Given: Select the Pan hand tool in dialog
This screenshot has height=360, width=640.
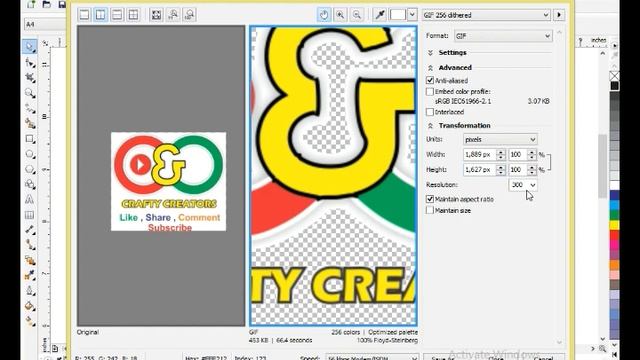Looking at the screenshot, I should (x=324, y=15).
